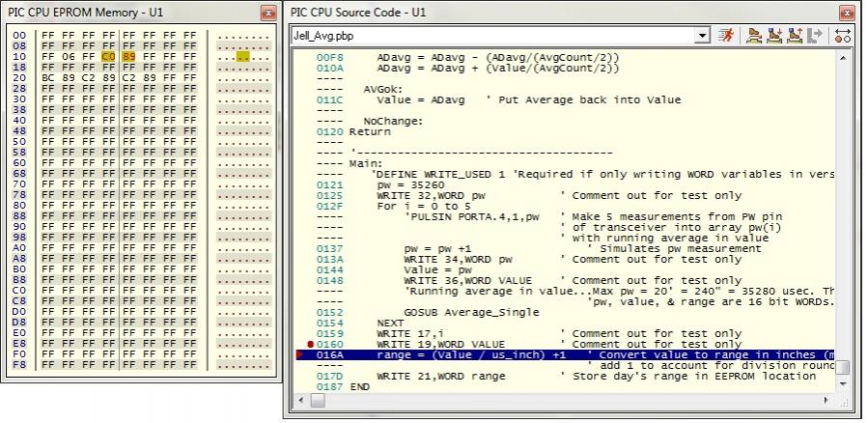Click the running-man Run simulation icon

point(727,36)
